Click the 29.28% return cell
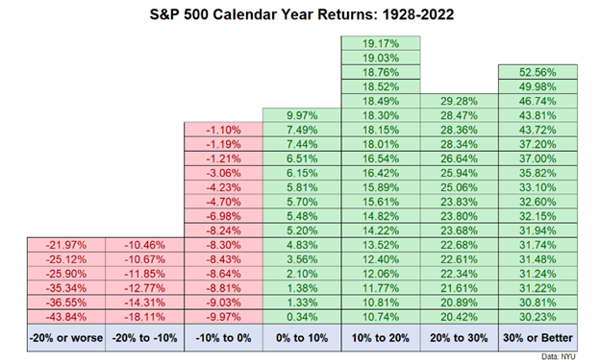 [460, 101]
